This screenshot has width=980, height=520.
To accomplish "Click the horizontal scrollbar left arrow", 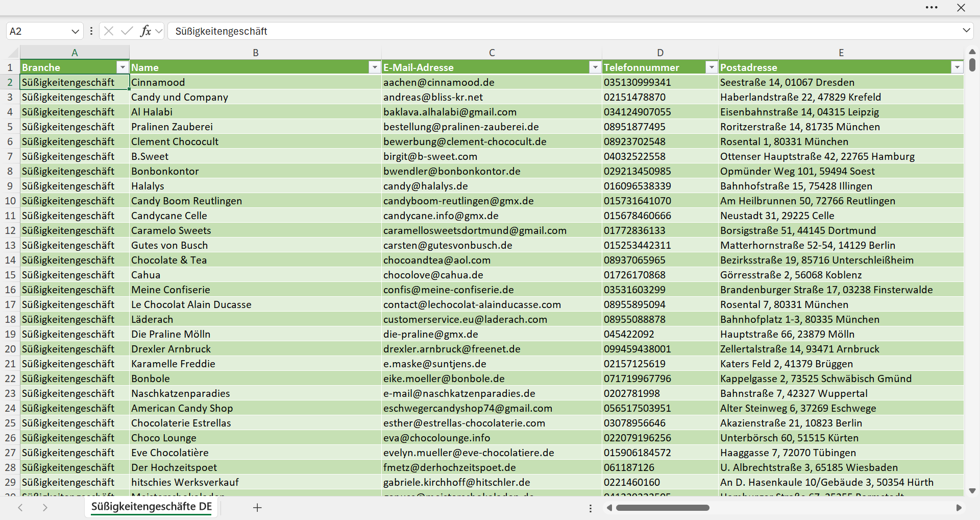I will [609, 508].
